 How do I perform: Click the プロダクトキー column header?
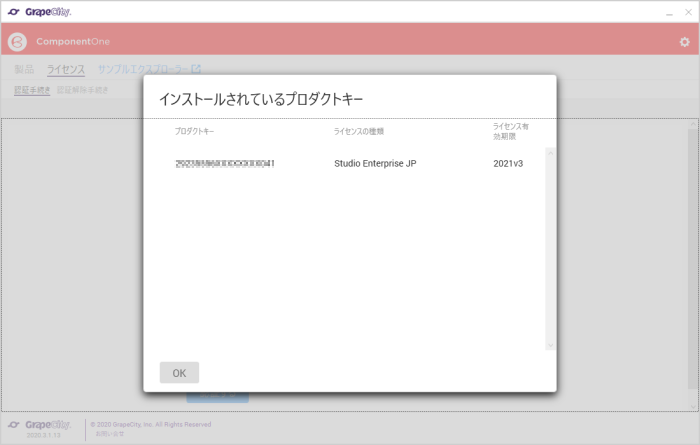[x=194, y=131]
